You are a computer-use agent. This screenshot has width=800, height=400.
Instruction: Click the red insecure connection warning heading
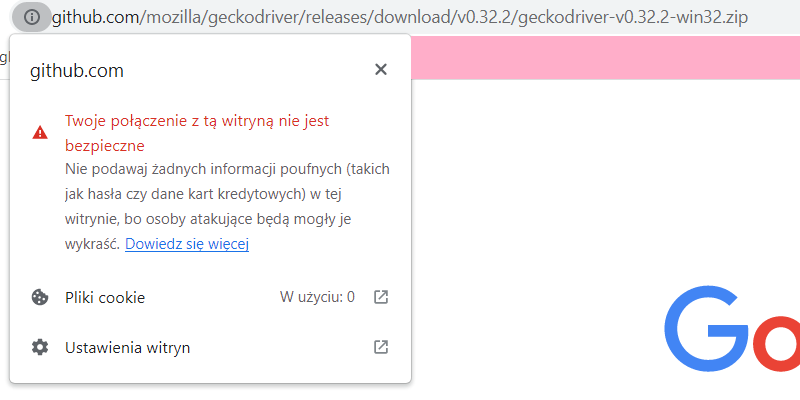[x=197, y=133]
